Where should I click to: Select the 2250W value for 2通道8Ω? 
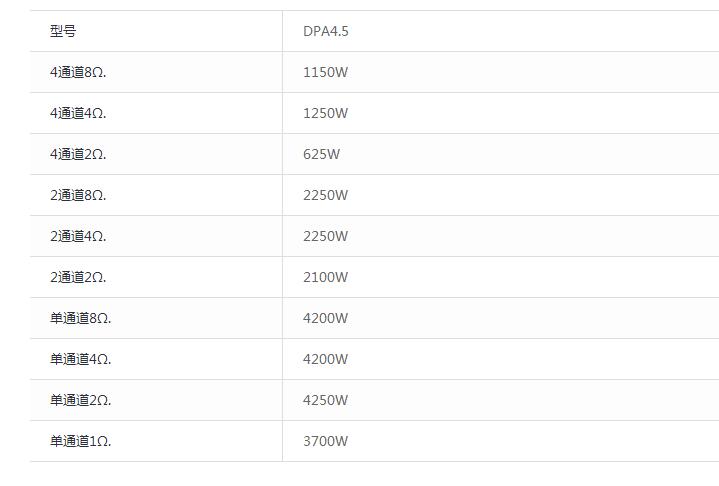[326, 195]
